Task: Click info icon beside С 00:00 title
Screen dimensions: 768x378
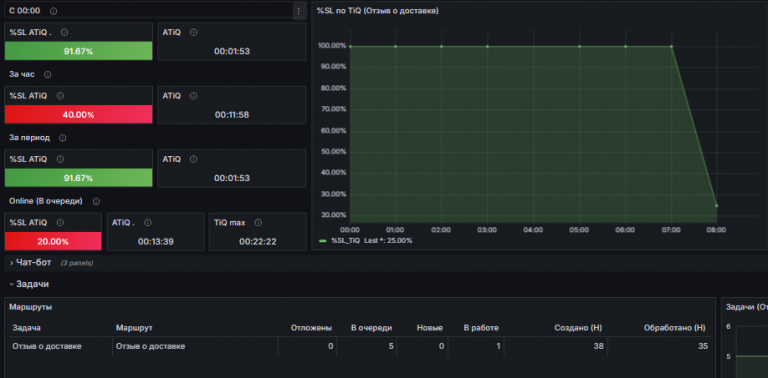Action: pyautogui.click(x=53, y=11)
